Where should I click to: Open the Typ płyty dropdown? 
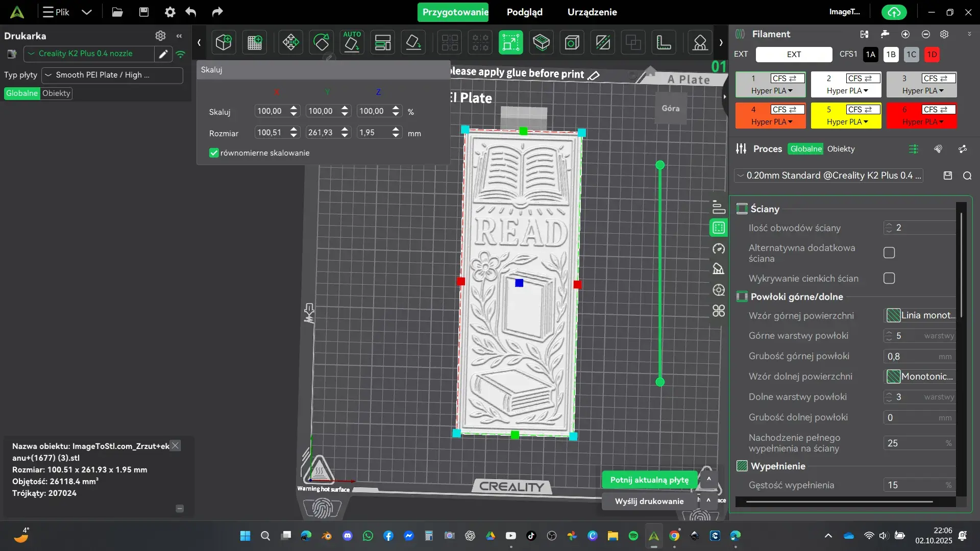pos(112,75)
